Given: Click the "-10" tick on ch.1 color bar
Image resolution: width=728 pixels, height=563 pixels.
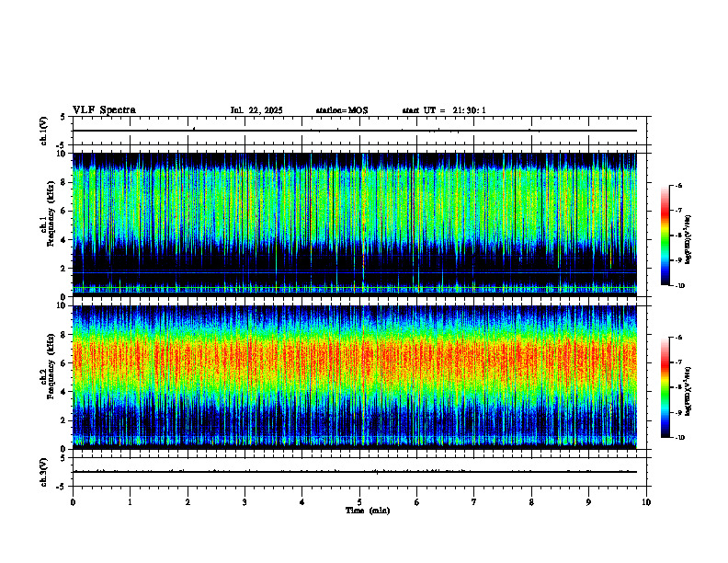Looking at the screenshot, I should click(679, 286).
